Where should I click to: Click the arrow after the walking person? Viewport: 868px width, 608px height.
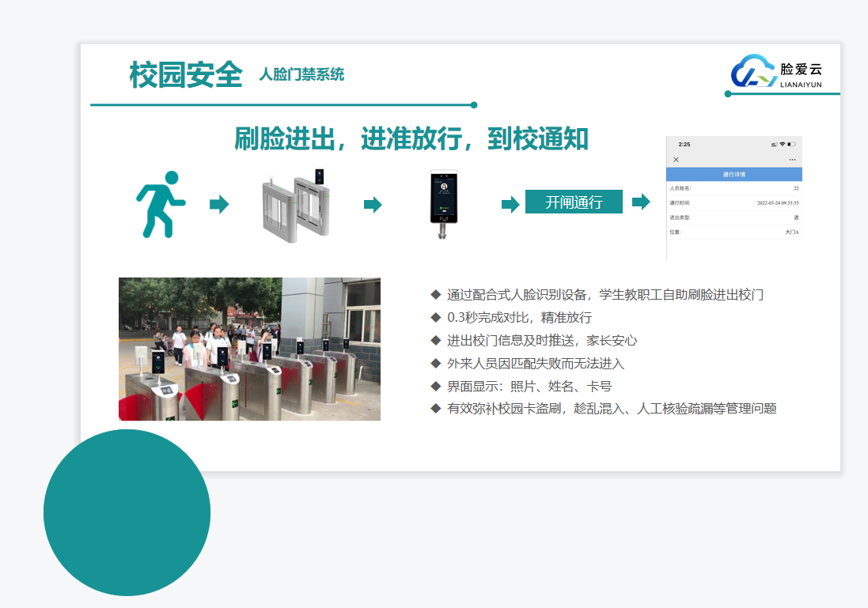[x=219, y=205]
